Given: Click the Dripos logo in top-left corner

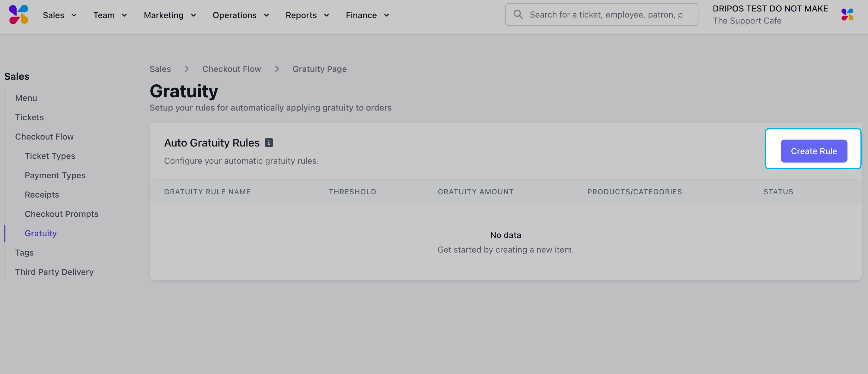Looking at the screenshot, I should (x=18, y=15).
